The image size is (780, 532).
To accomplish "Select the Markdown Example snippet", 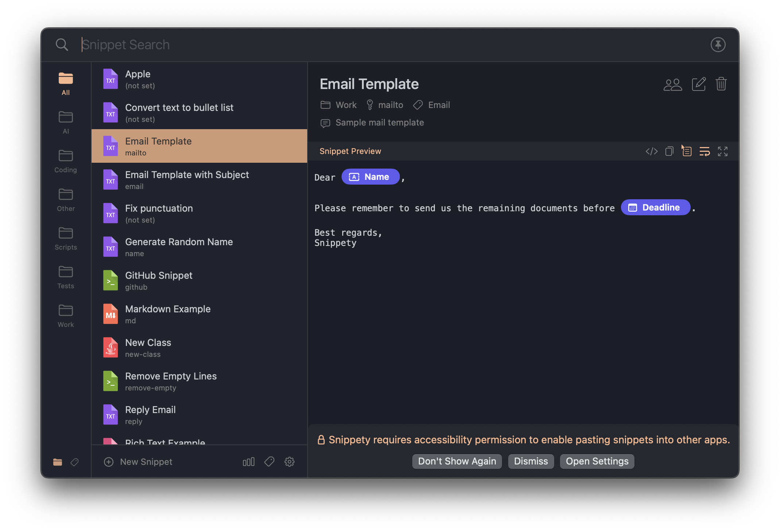I will (x=199, y=314).
